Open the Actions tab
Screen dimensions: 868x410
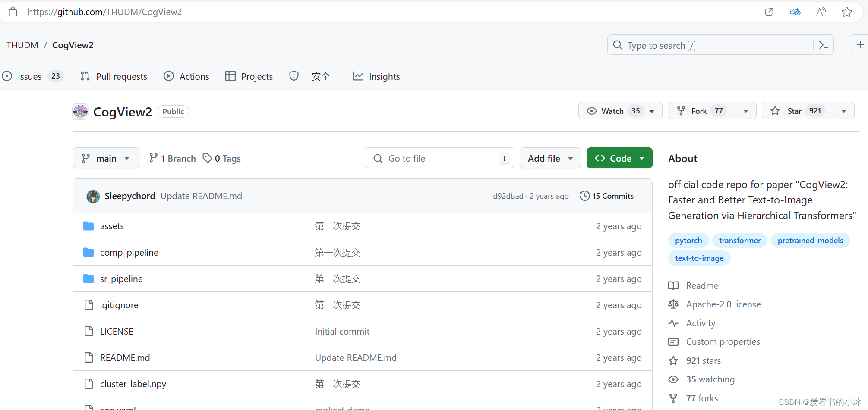(186, 76)
